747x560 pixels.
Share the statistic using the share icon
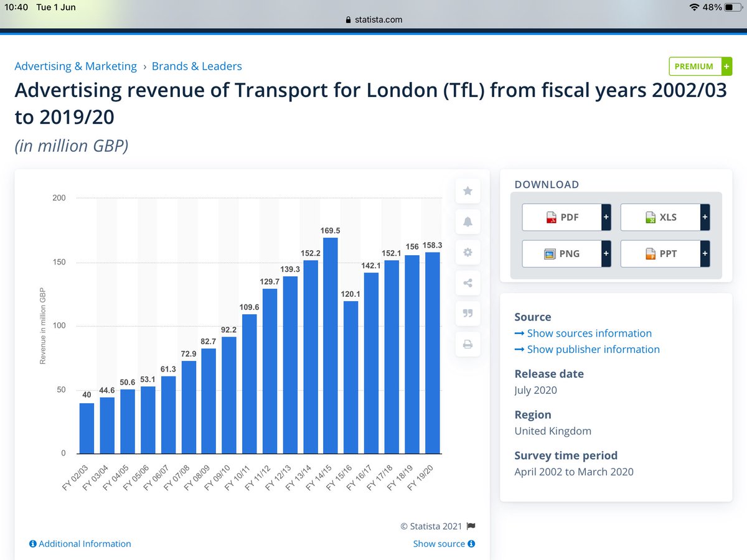(467, 282)
